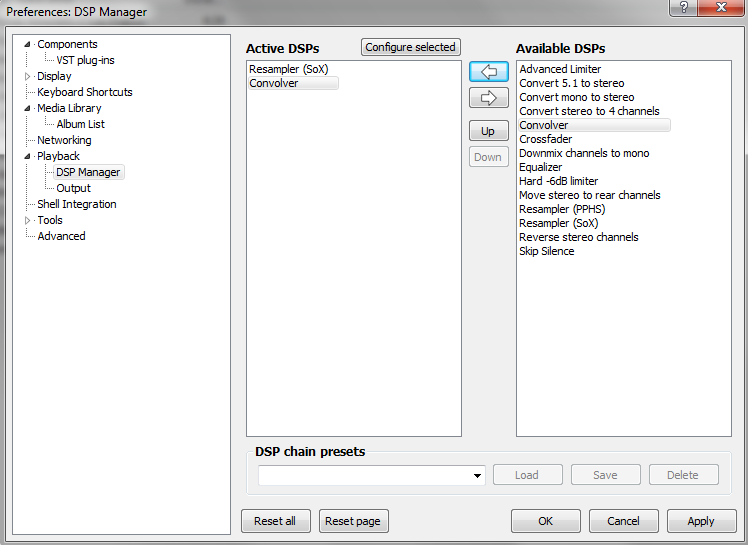Expand the Display tree node
The width and height of the screenshot is (748, 545).
coord(27,76)
